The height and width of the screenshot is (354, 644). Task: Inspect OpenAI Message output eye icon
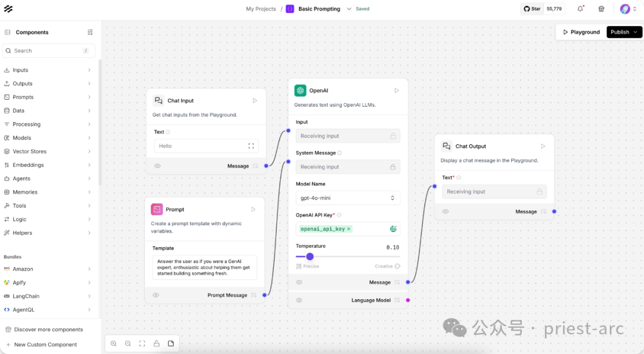tap(299, 282)
